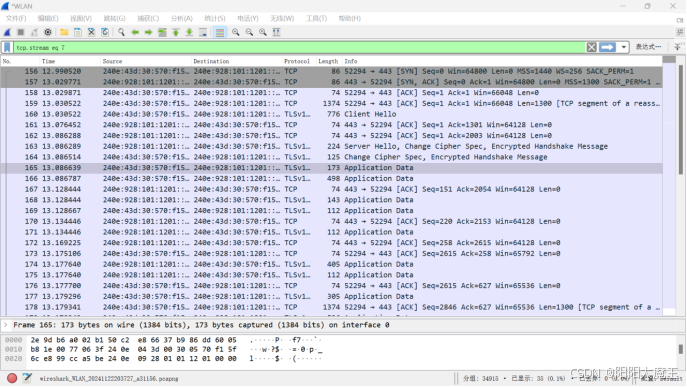This screenshot has width=687, height=387.
Task: Click capture filename in status bar
Action: point(109,379)
